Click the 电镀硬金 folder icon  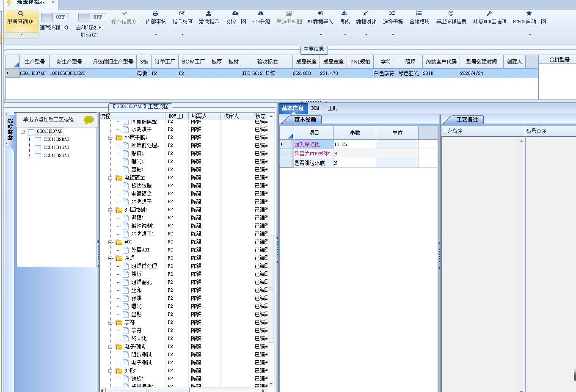(119, 178)
